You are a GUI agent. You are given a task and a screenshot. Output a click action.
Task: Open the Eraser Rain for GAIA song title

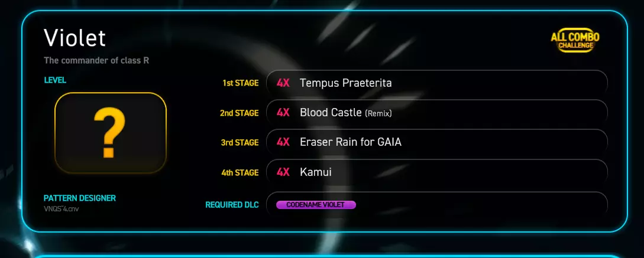(350, 142)
